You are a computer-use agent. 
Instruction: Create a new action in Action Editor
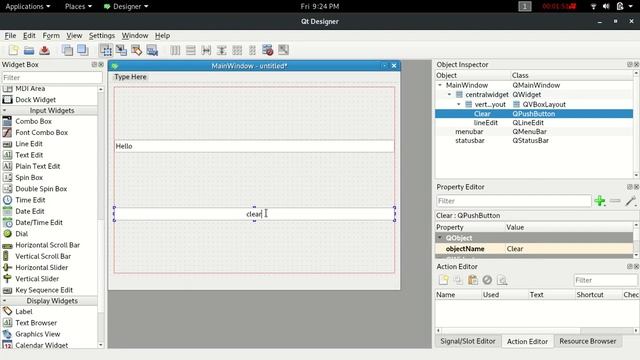pos(443,280)
